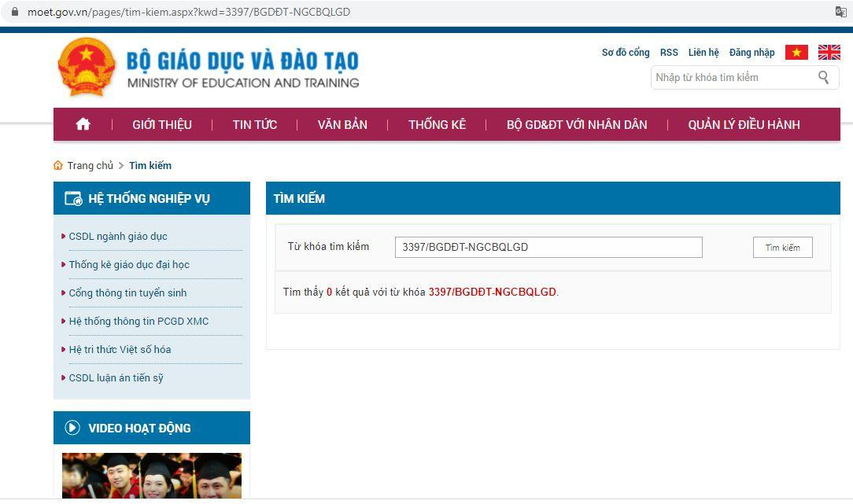The width and height of the screenshot is (853, 504).
Task: Open the Sơ đồ cổng link
Action: (626, 52)
